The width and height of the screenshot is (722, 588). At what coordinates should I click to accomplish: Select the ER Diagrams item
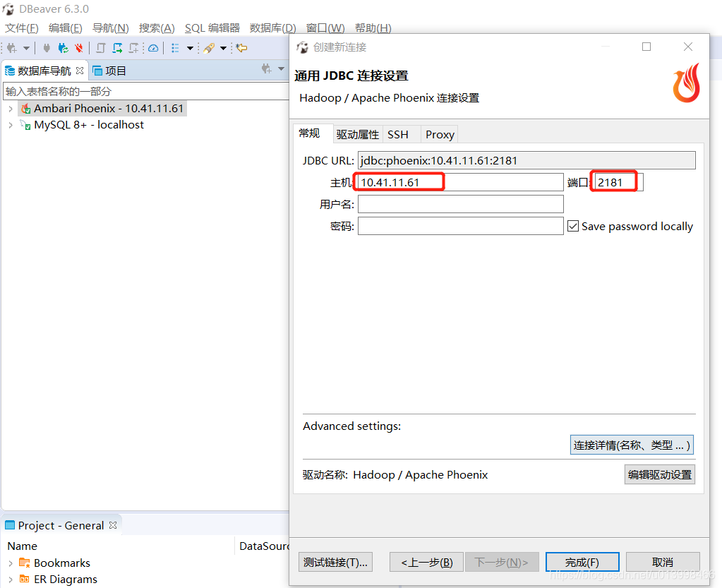coord(66,580)
